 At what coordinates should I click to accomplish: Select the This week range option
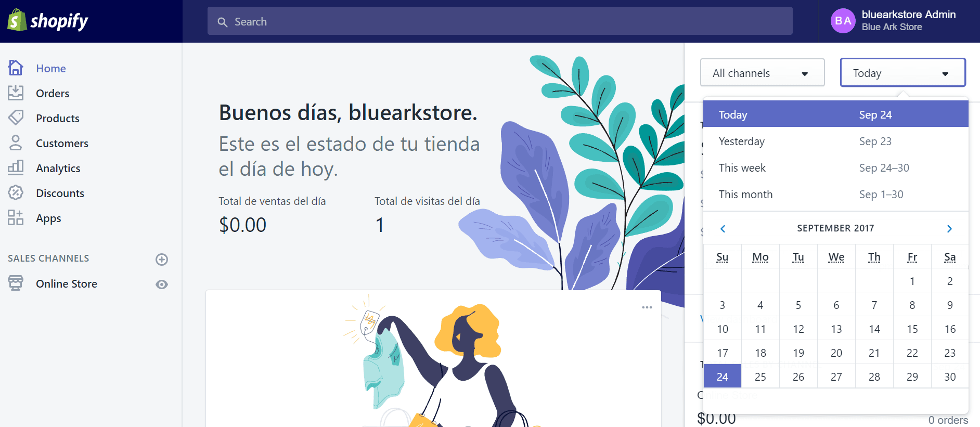click(836, 167)
